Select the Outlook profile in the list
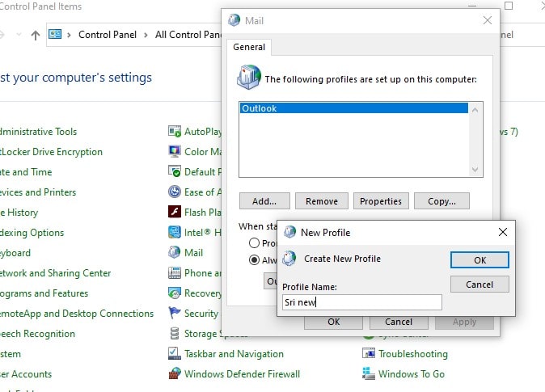Screen dimensions: 545x392 (x=354, y=108)
